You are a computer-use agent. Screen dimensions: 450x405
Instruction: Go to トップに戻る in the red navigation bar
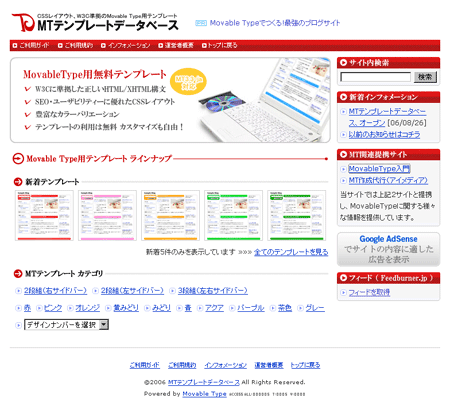pyautogui.click(x=222, y=45)
